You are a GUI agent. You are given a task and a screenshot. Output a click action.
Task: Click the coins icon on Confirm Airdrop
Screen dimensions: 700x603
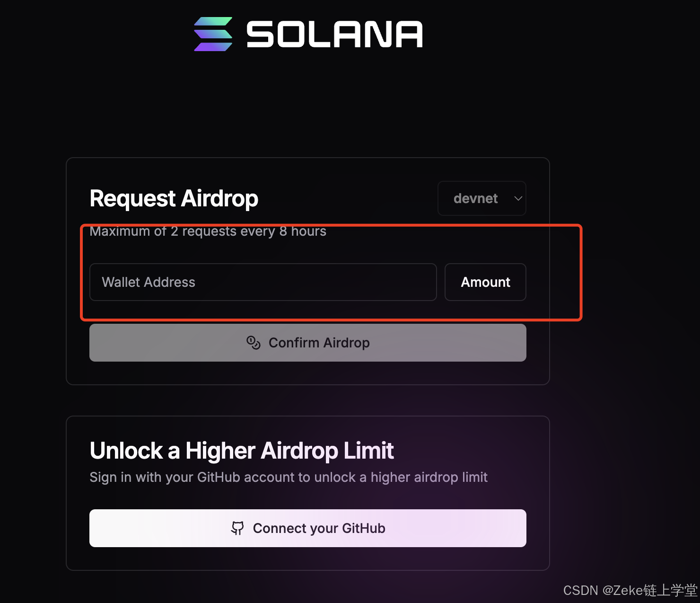point(254,343)
